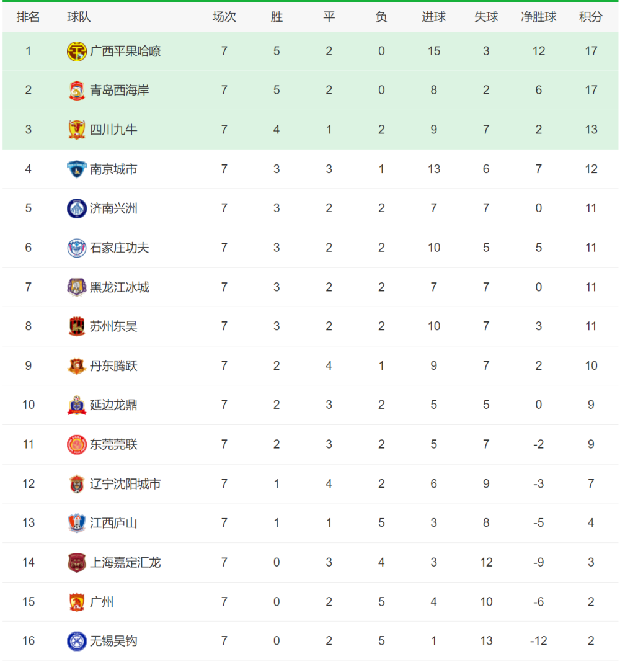Screen dimensions: 620x672
Task: Click the 苏州东吴 team badge
Action: 77,326
